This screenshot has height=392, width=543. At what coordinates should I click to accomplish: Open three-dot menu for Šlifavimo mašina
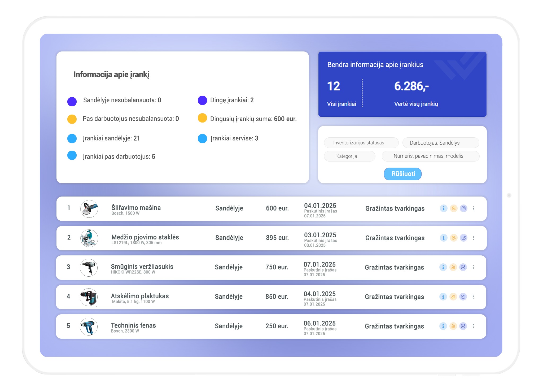[474, 208]
